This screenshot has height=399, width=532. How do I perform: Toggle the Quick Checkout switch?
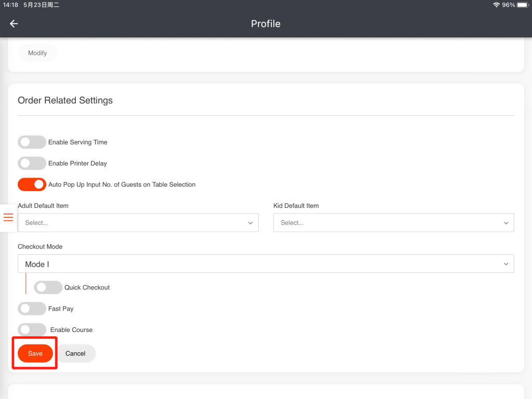(48, 287)
